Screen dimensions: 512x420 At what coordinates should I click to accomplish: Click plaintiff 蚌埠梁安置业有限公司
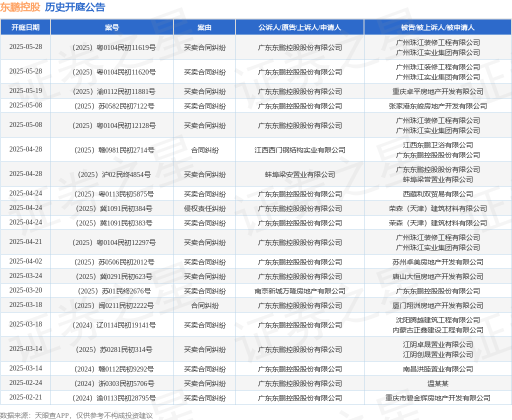(x=300, y=174)
